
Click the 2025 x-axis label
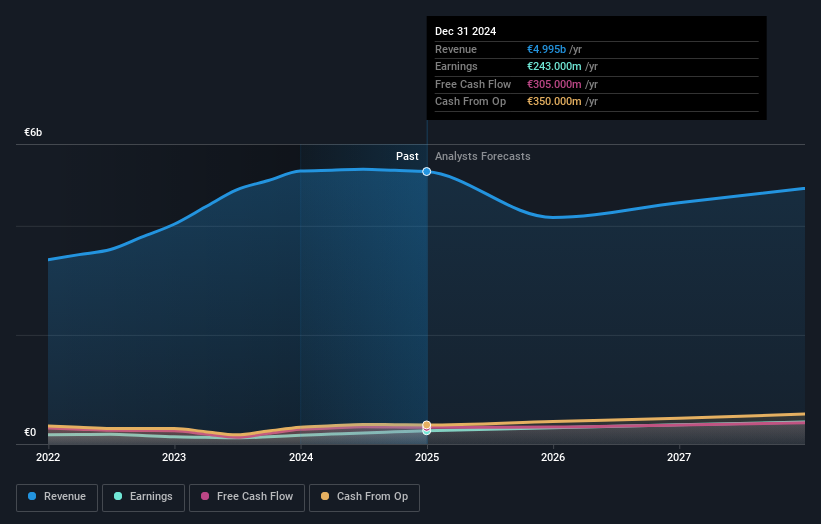pyautogui.click(x=427, y=457)
